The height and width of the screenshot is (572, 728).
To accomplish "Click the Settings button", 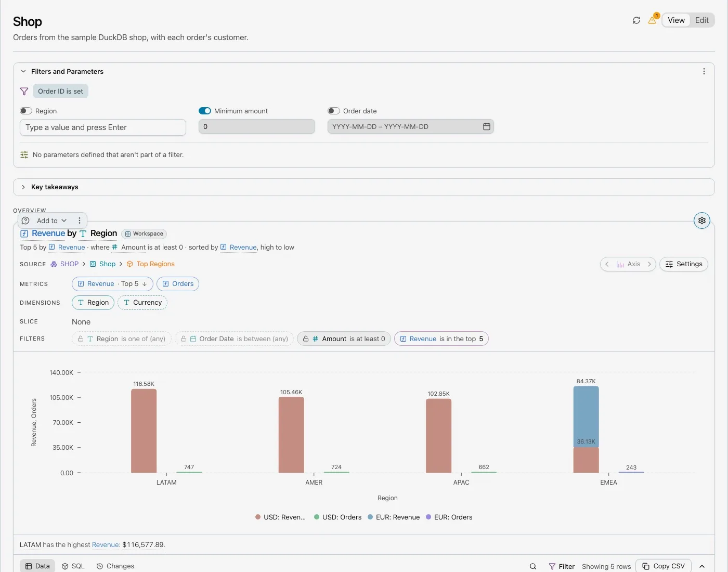I will pyautogui.click(x=684, y=264).
